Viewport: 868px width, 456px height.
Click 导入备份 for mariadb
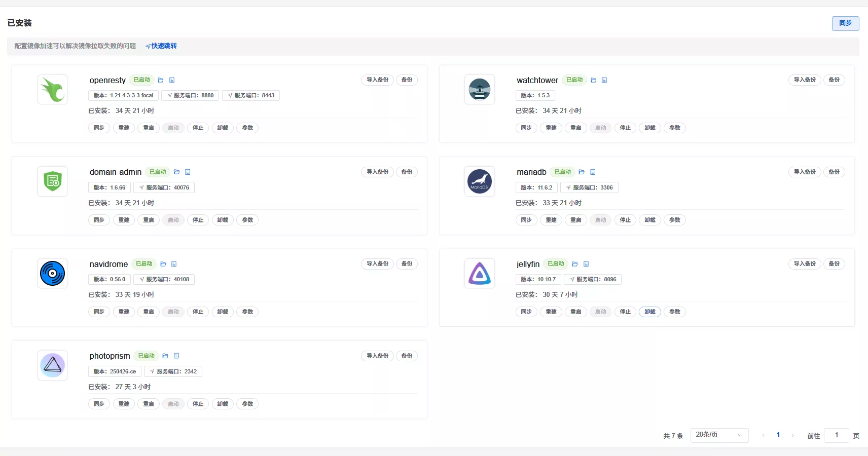805,172
